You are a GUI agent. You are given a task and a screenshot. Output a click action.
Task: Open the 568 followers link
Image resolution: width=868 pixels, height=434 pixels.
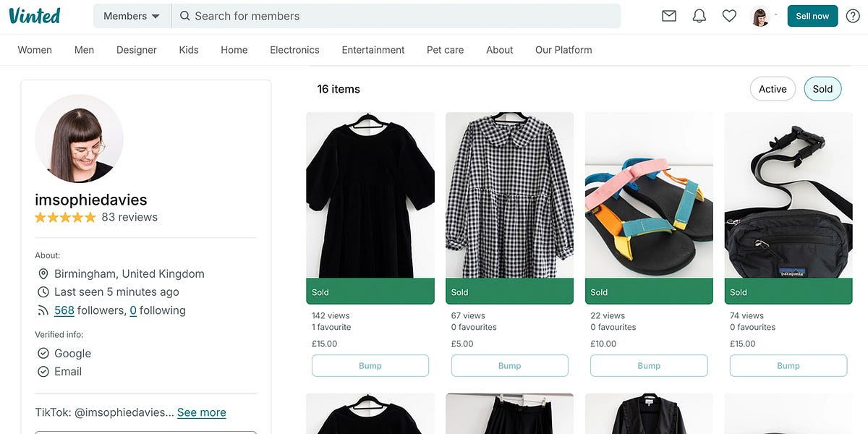(x=64, y=310)
